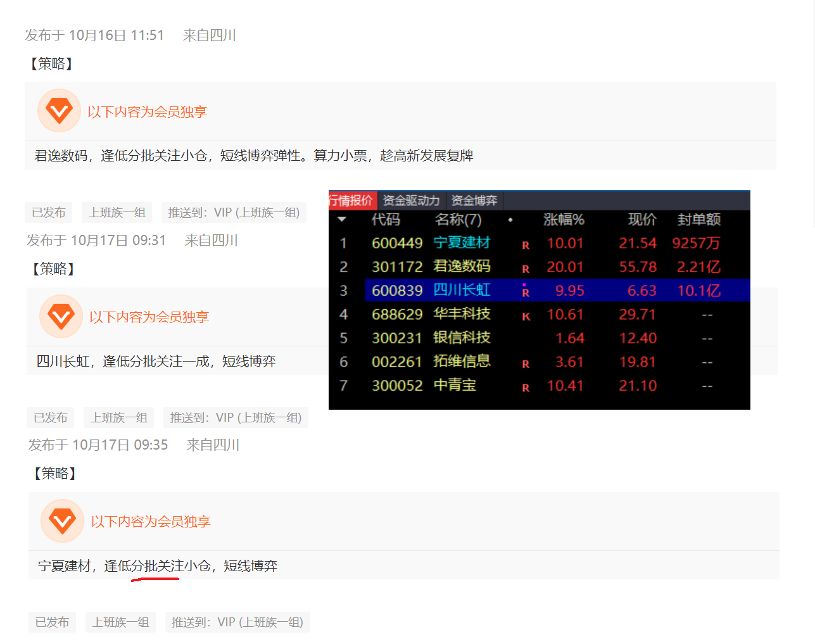The image size is (815, 644).
Task: Click stock code 301172
Action: click(397, 267)
